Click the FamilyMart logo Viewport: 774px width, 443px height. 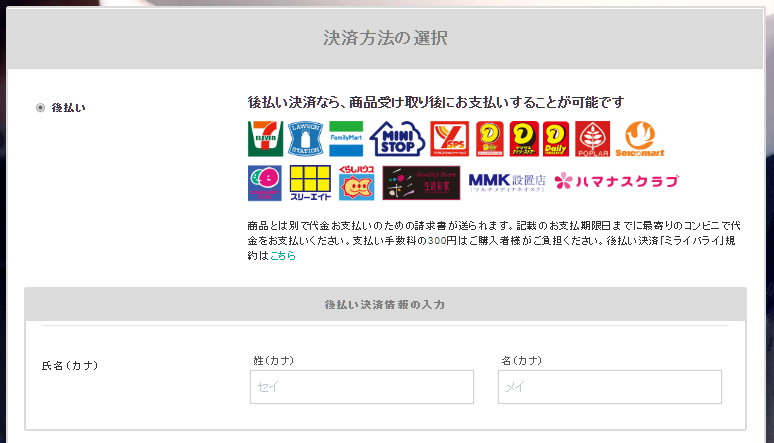point(346,139)
